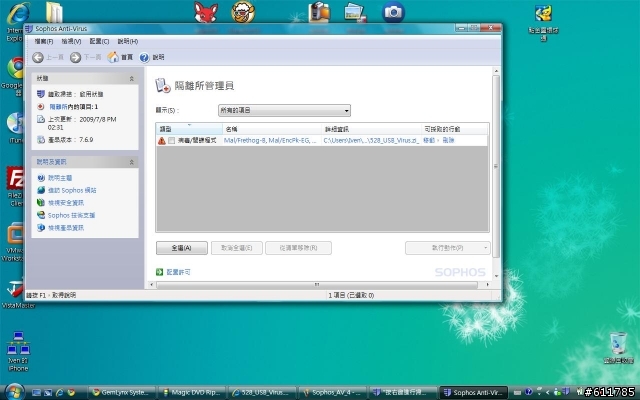Image resolution: width=640 pixels, height=400 pixels.
Task: Open the yellow folder icon on desktop
Action: coord(54,12)
